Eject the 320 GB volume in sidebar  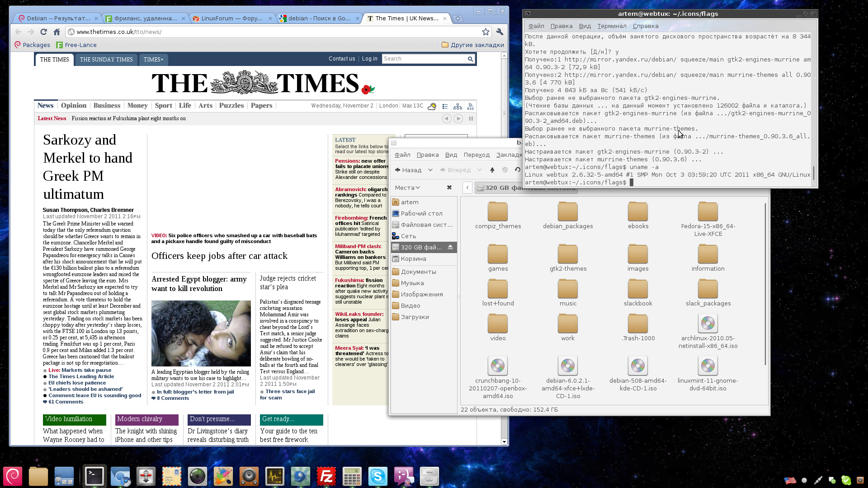point(450,247)
